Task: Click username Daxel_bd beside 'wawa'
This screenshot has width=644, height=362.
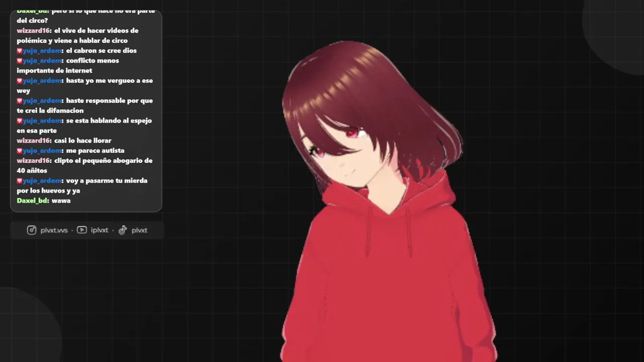Action: click(33, 201)
